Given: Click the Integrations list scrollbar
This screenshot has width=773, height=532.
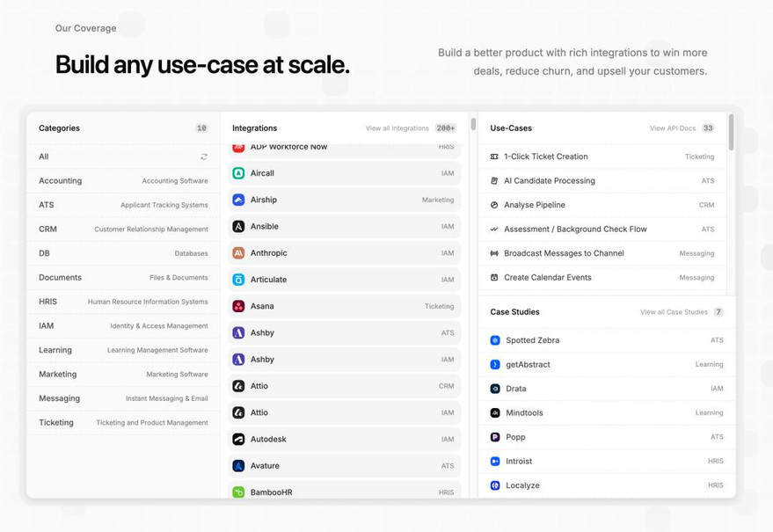Looking at the screenshot, I should (473, 125).
